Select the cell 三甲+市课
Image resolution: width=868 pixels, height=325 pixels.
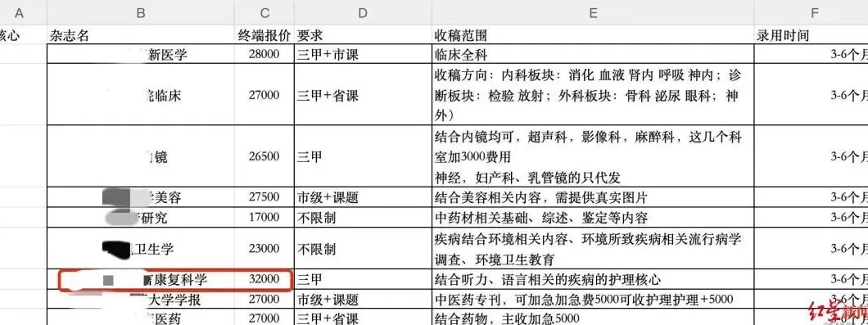[363, 54]
